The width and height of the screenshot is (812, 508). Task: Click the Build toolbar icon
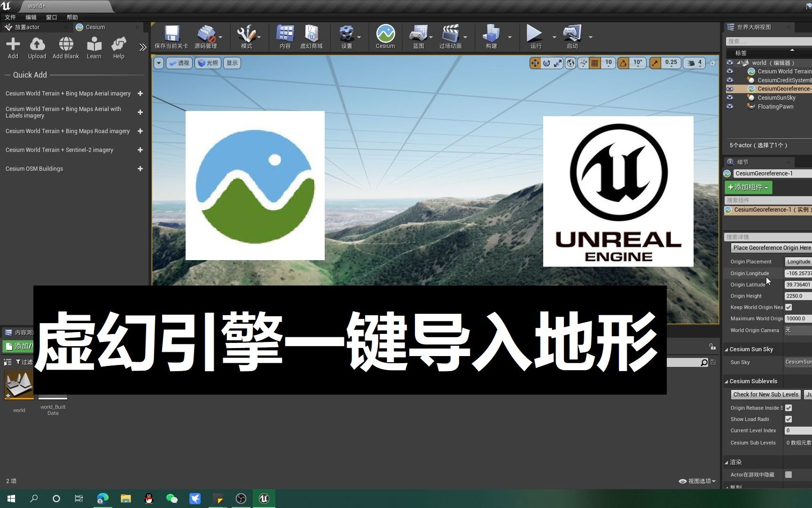[491, 34]
